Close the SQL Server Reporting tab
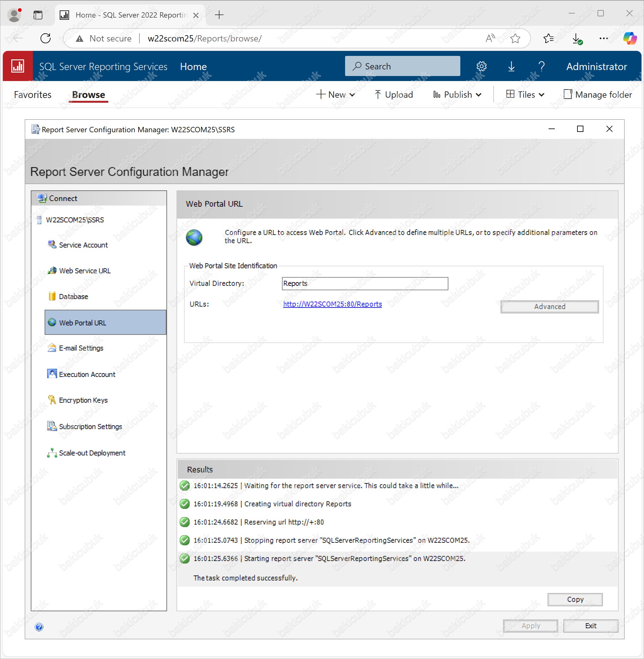The width and height of the screenshot is (644, 659). [x=196, y=15]
